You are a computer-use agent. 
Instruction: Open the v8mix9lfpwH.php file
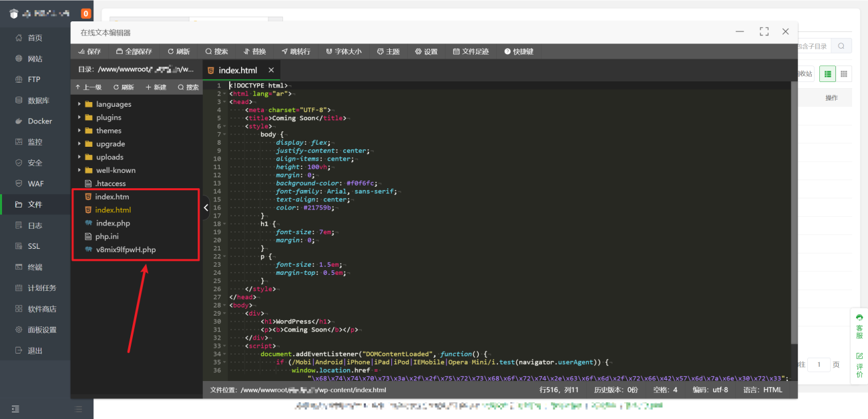pyautogui.click(x=126, y=250)
